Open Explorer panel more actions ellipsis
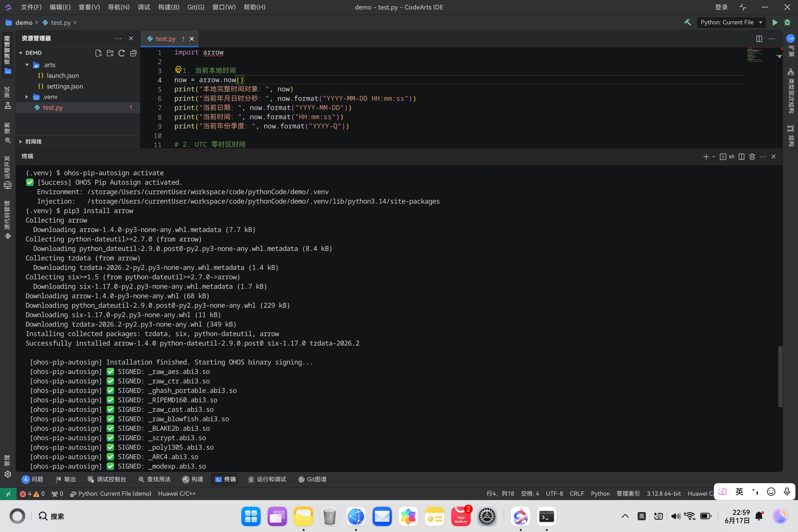The height and width of the screenshot is (532, 798). point(118,38)
